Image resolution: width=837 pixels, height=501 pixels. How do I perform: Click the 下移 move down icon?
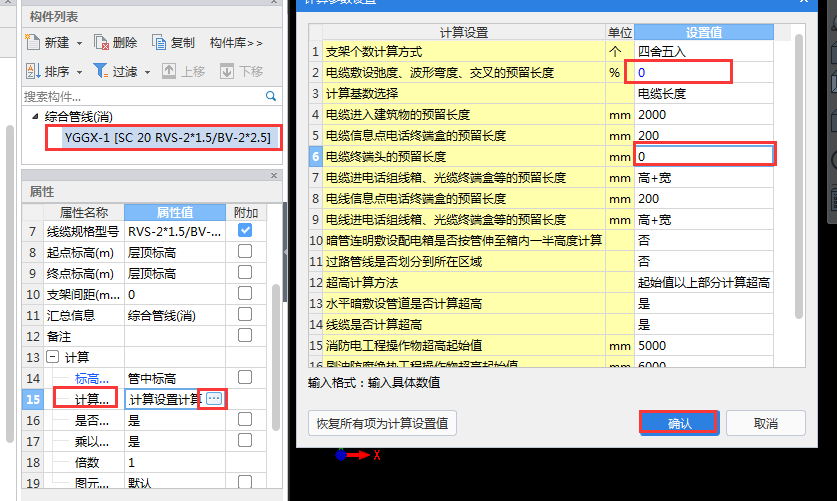point(227,71)
